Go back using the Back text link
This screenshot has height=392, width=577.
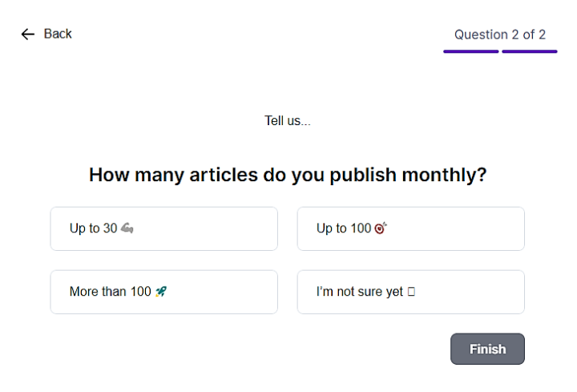click(x=58, y=34)
